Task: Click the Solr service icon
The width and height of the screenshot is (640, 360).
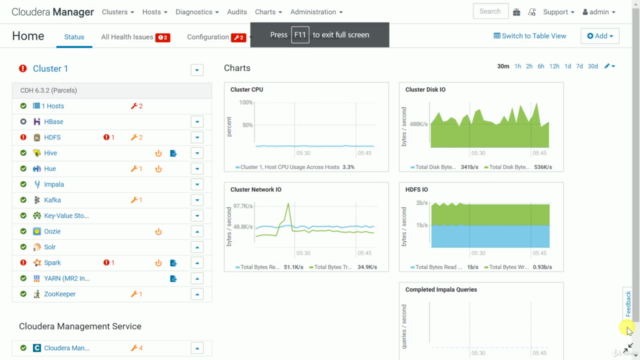Action: pyautogui.click(x=37, y=247)
